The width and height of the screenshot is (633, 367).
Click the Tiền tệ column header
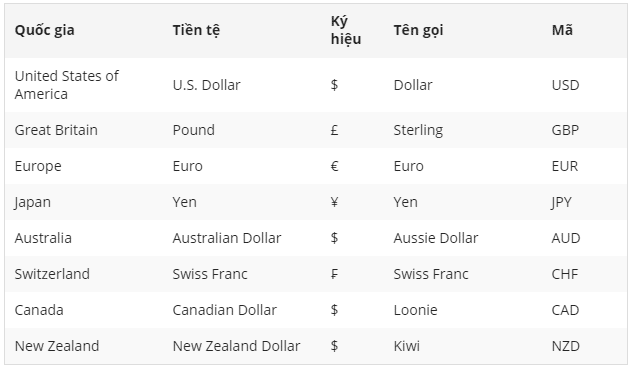(196, 30)
